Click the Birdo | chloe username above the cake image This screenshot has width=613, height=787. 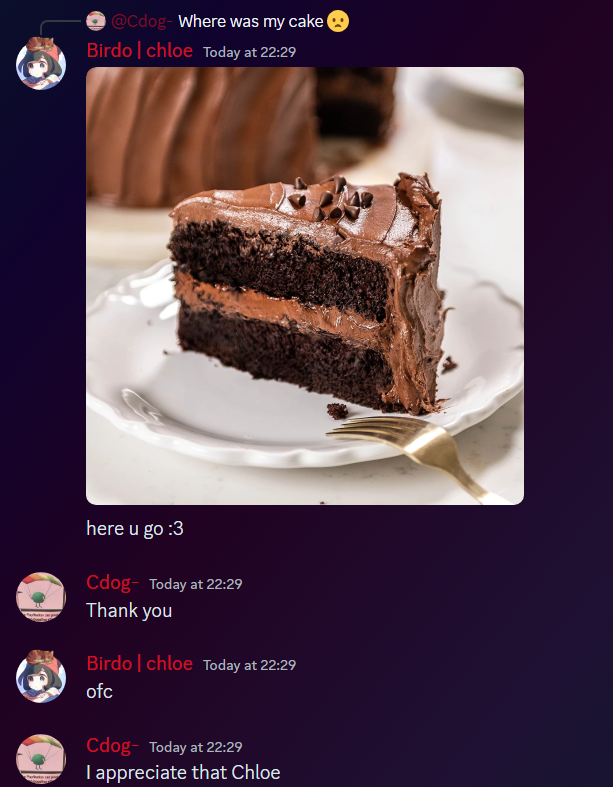coord(140,51)
